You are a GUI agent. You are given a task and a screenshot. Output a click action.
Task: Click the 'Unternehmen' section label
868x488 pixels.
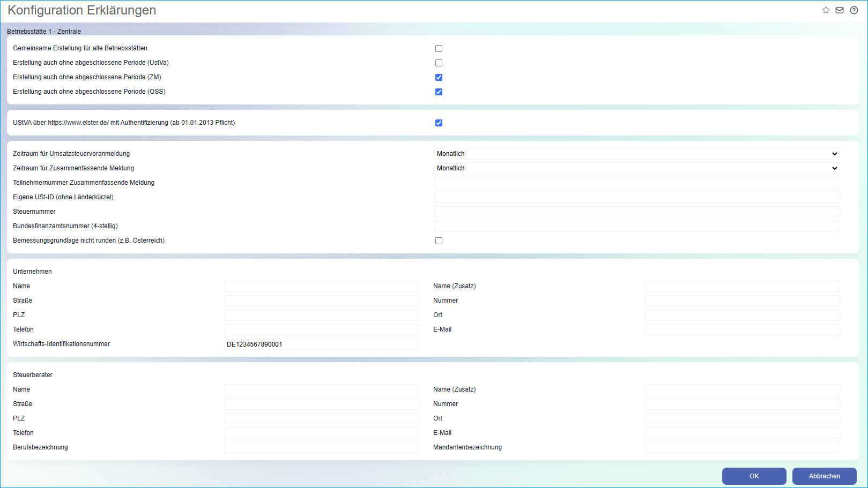point(32,272)
